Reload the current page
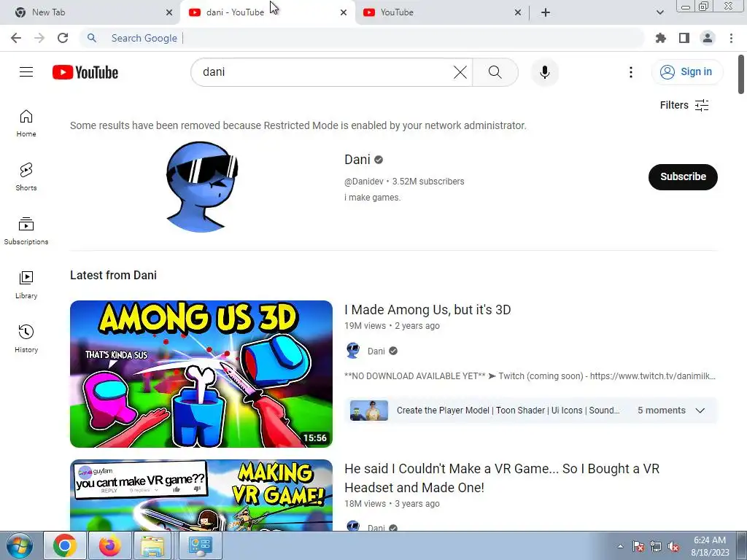The width and height of the screenshot is (747, 560). tap(63, 38)
